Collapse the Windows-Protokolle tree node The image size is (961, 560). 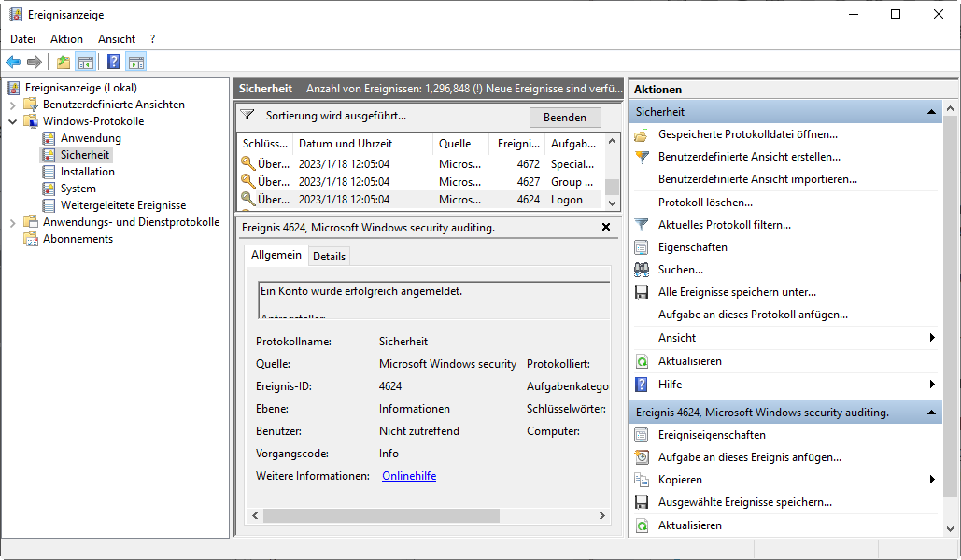tap(13, 121)
